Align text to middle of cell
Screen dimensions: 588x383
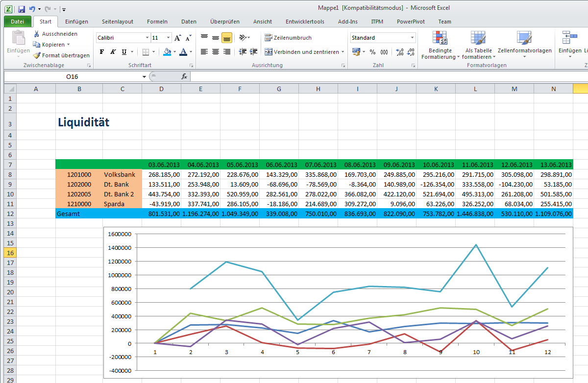coord(216,38)
